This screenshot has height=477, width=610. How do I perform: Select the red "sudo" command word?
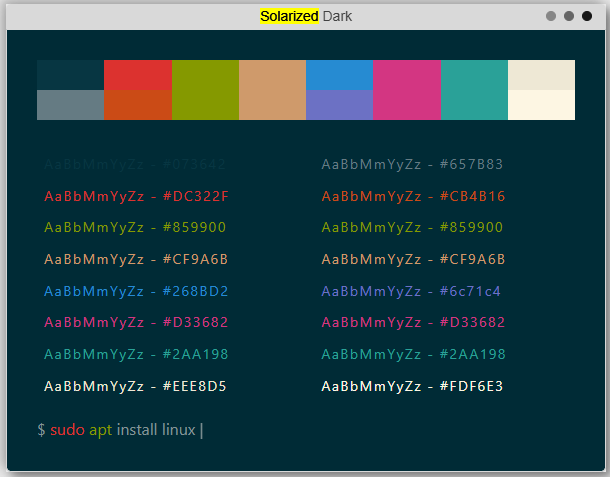67,430
